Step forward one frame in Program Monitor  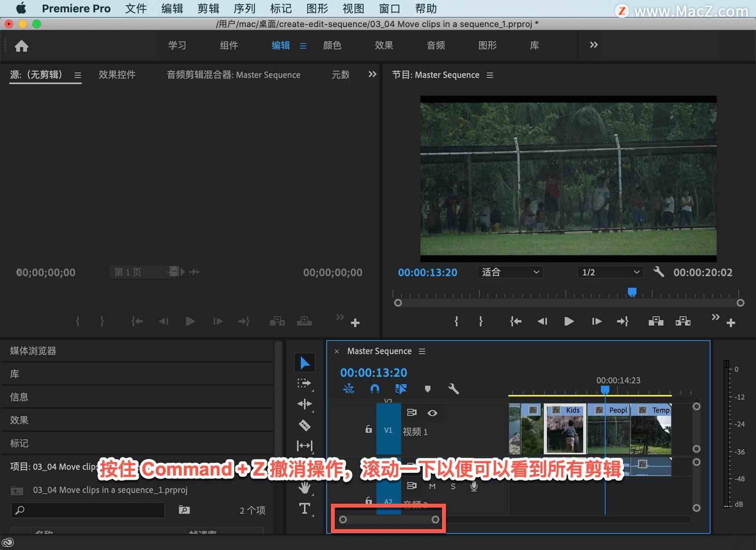596,321
